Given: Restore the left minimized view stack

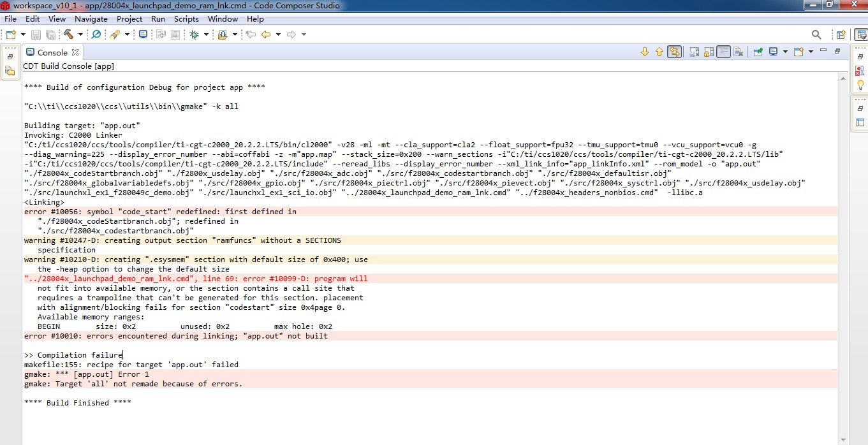Looking at the screenshot, I should [x=10, y=57].
